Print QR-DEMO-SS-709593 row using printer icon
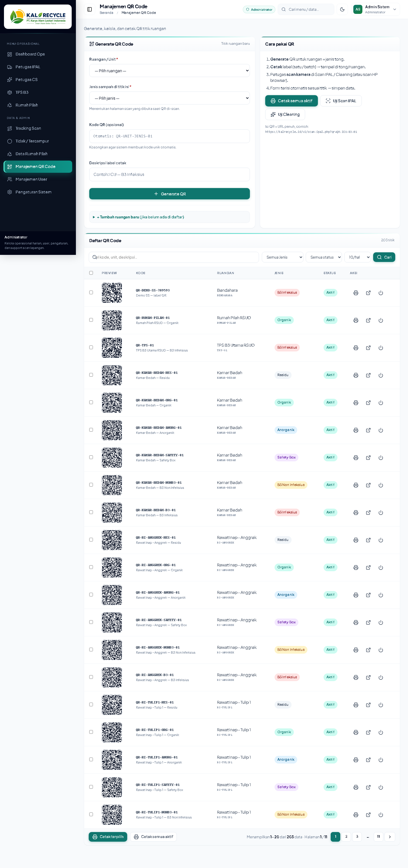 pyautogui.click(x=356, y=293)
